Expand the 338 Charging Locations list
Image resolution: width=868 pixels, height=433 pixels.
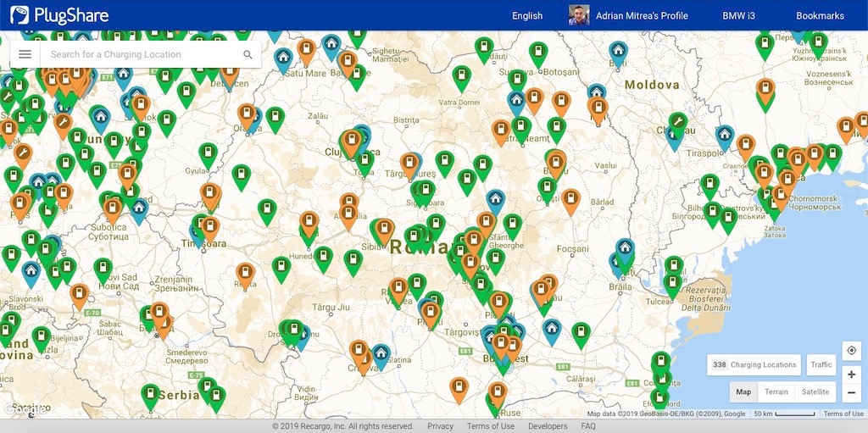pyautogui.click(x=754, y=364)
